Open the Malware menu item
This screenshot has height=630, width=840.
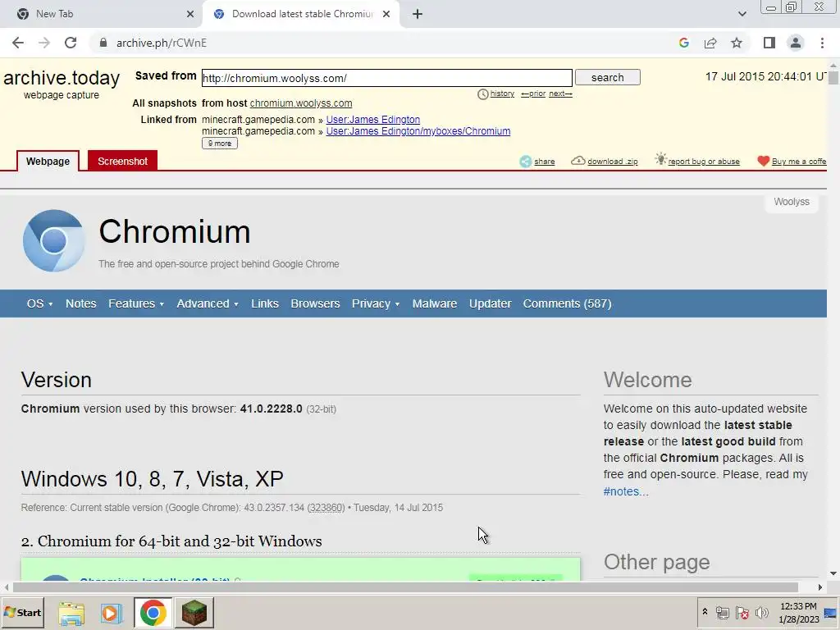[x=435, y=304]
